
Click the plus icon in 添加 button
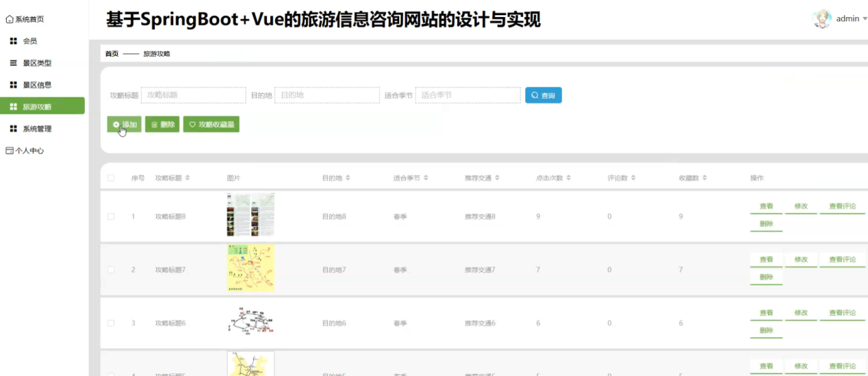[x=116, y=125]
